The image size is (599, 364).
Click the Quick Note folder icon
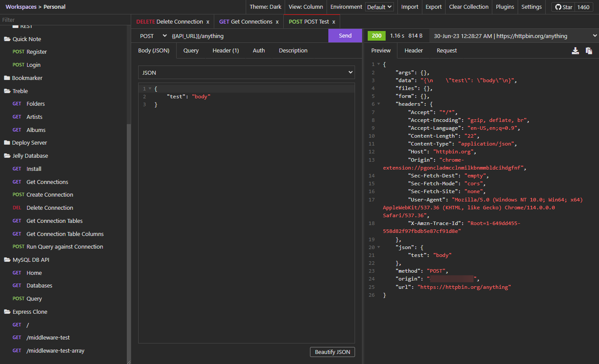tap(7, 39)
